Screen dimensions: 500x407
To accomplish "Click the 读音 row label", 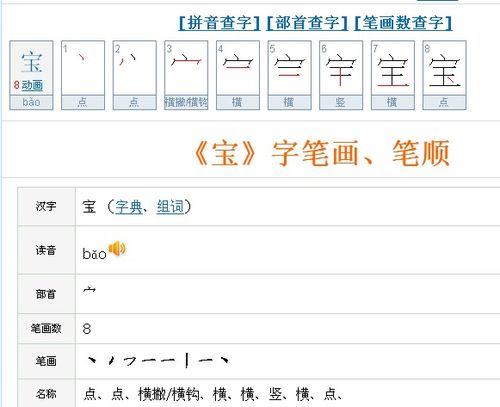I will tap(46, 250).
